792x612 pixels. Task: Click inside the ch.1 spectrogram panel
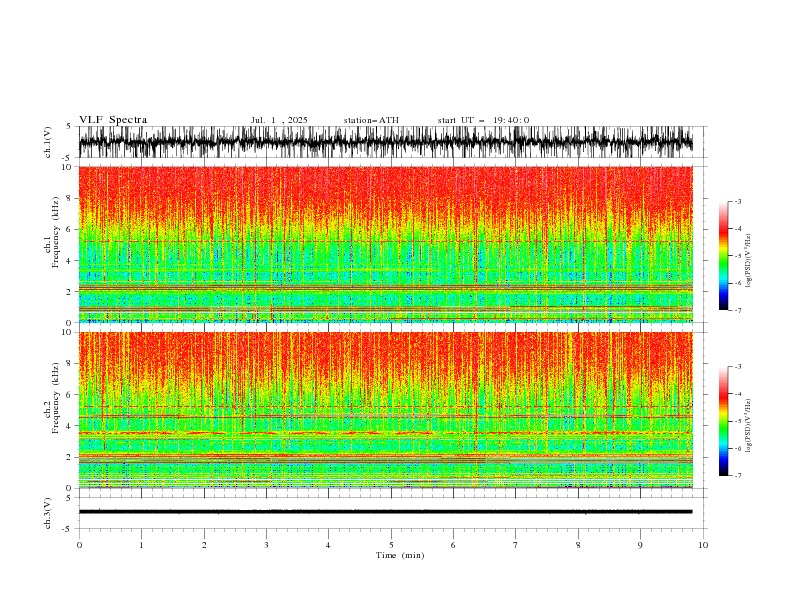[x=385, y=244]
